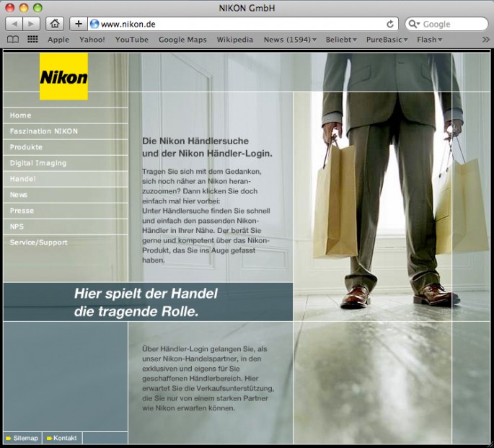
Task: Open the Digital Imaging menu item
Action: point(66,163)
